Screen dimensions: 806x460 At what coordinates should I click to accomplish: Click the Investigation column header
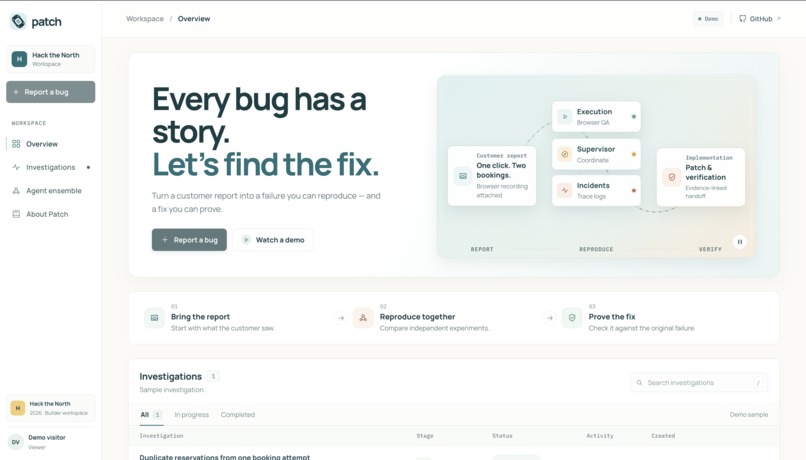(161, 436)
